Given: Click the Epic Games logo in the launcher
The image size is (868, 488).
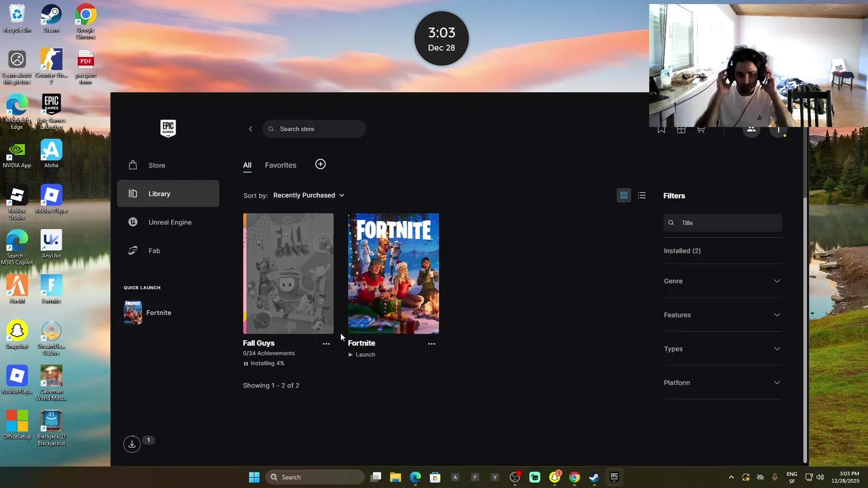Looking at the screenshot, I should click(168, 128).
